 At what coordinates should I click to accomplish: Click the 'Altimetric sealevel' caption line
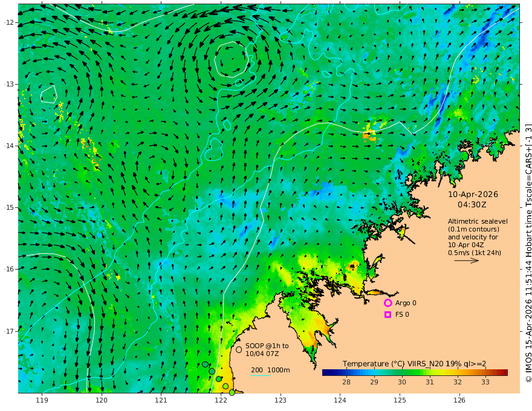(x=478, y=221)
